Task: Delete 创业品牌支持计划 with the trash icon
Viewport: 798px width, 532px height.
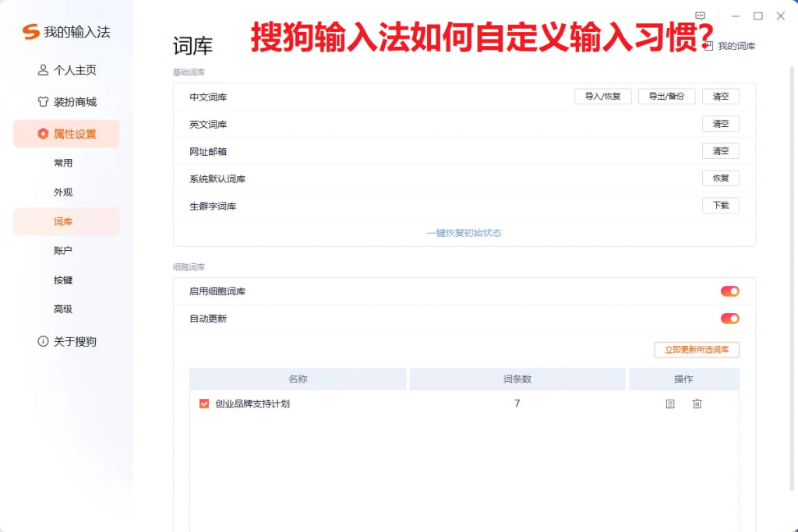Action: [697, 403]
